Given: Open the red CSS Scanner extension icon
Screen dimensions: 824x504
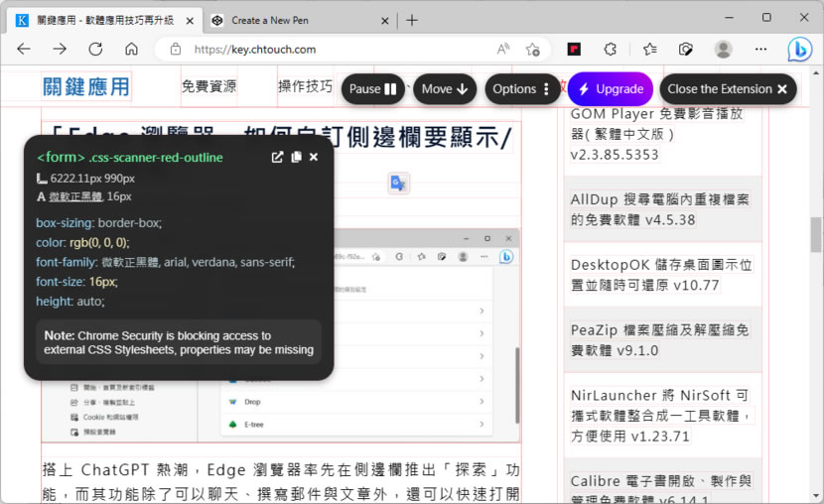Looking at the screenshot, I should click(574, 50).
